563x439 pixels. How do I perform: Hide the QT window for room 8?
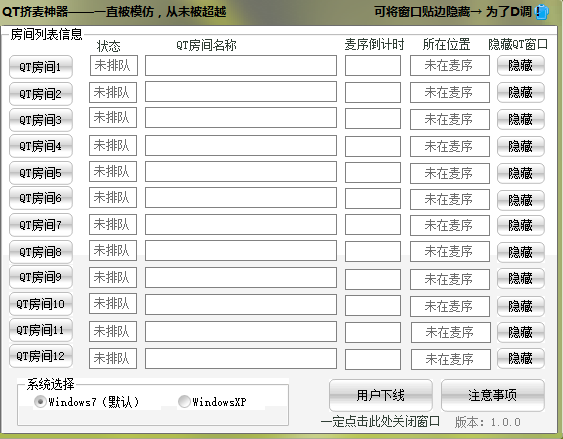click(521, 252)
